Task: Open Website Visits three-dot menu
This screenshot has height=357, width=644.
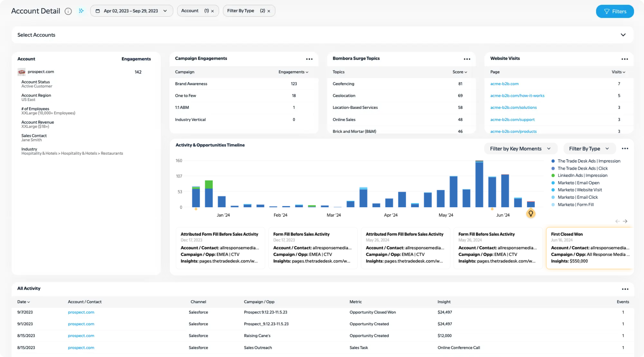Action: coord(625,59)
